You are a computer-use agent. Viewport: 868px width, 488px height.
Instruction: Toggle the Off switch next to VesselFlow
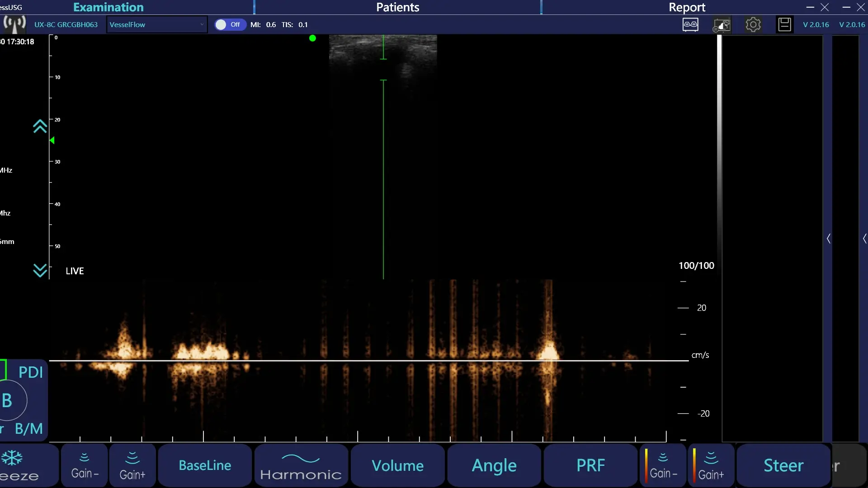[x=229, y=24]
